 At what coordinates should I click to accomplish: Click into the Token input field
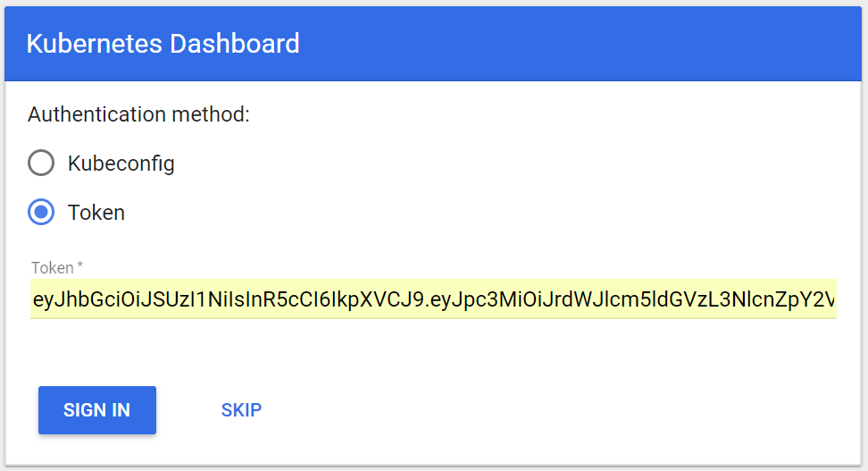click(x=433, y=300)
